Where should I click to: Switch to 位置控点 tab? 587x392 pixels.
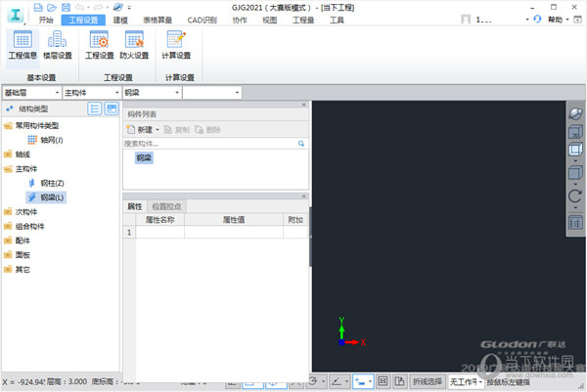pos(166,206)
